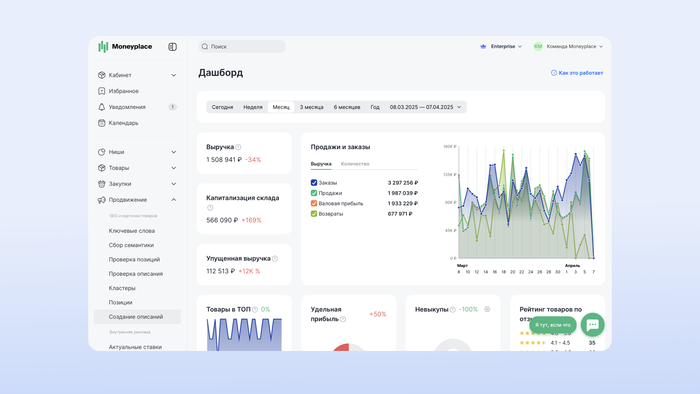This screenshot has width=700, height=394.
Task: Click the Дашборд page heading
Action: [x=221, y=73]
